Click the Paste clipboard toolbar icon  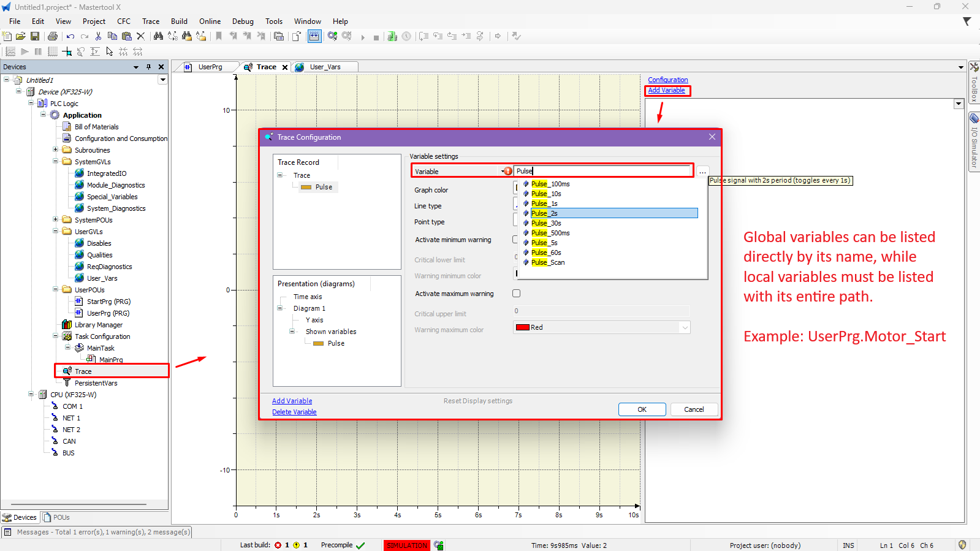pos(126,37)
